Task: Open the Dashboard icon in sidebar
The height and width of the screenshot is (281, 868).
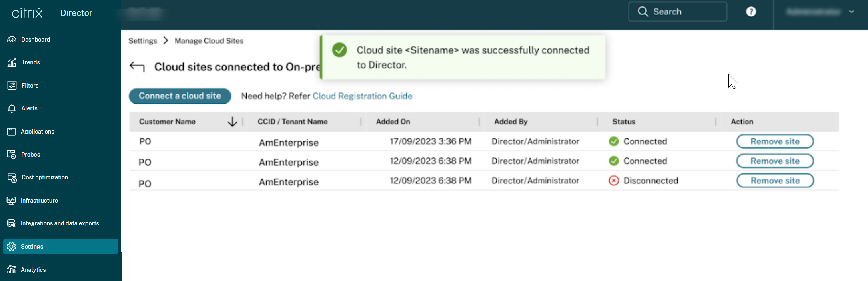Action: coord(12,39)
